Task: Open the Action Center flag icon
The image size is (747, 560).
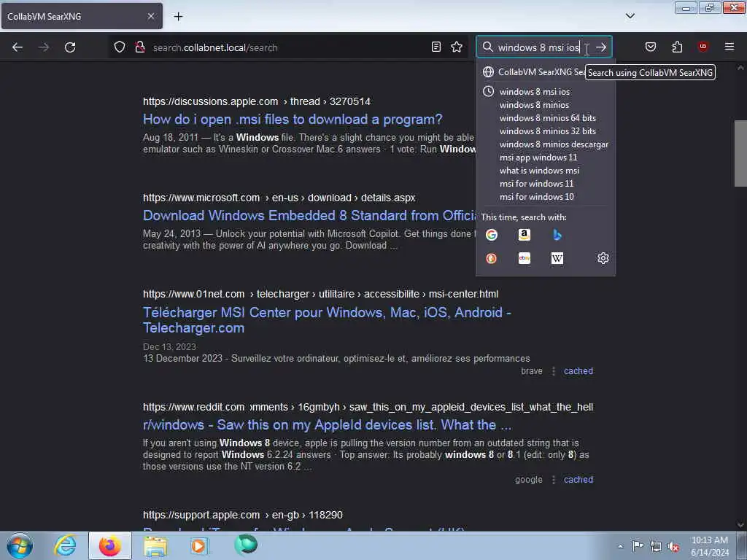Action: (x=638, y=545)
